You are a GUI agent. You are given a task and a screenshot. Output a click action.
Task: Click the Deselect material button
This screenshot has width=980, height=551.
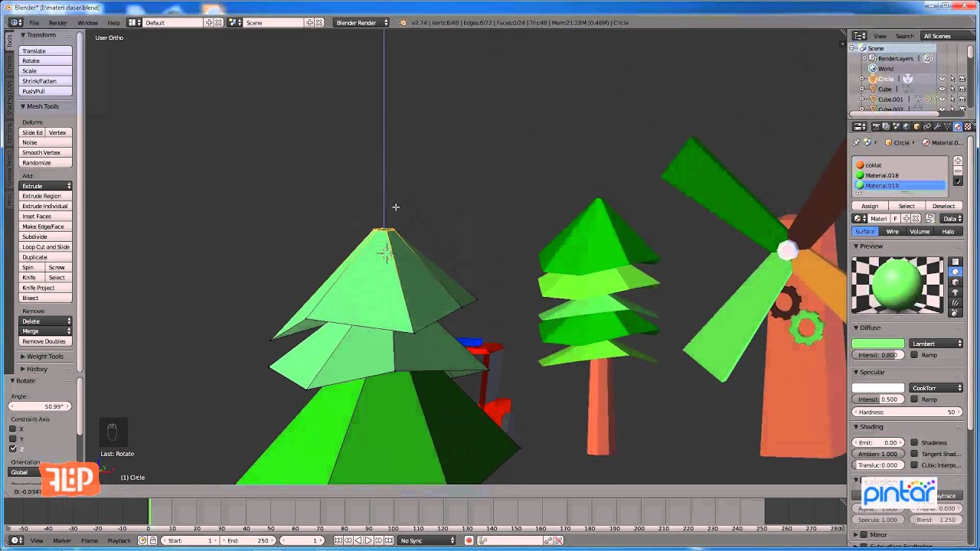(x=943, y=206)
